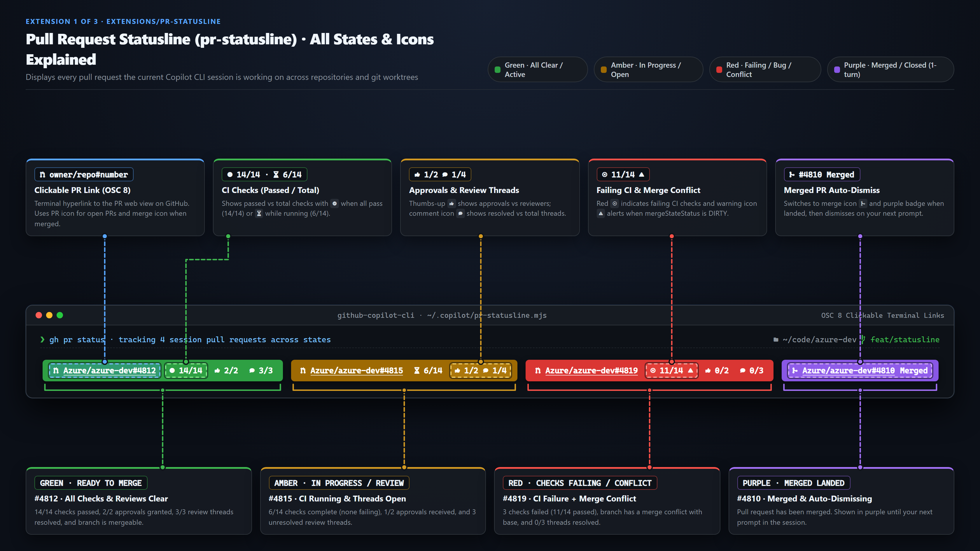Click the PR icon beside Azure/azure-dev#4815
Viewport: 980px width, 551px height.
(303, 370)
